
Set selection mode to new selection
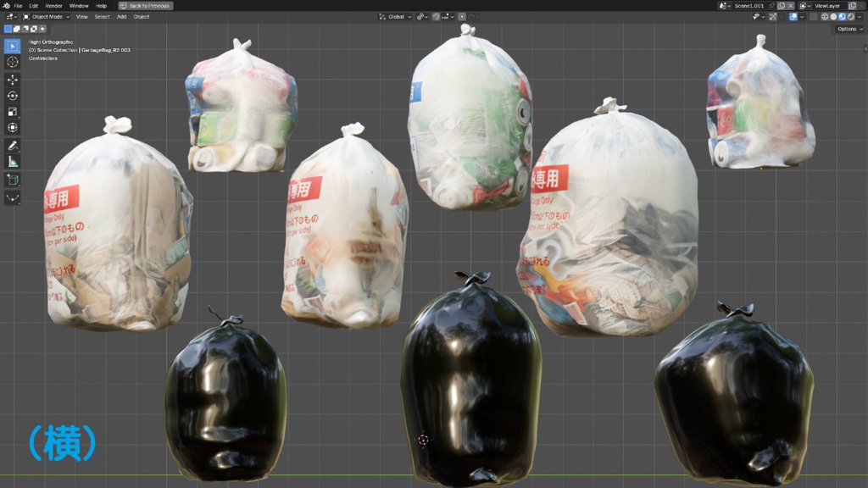(8, 29)
